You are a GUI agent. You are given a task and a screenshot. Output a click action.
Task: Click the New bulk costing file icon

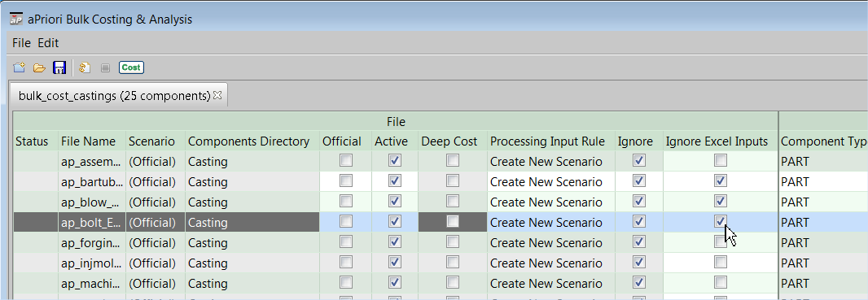(x=20, y=68)
